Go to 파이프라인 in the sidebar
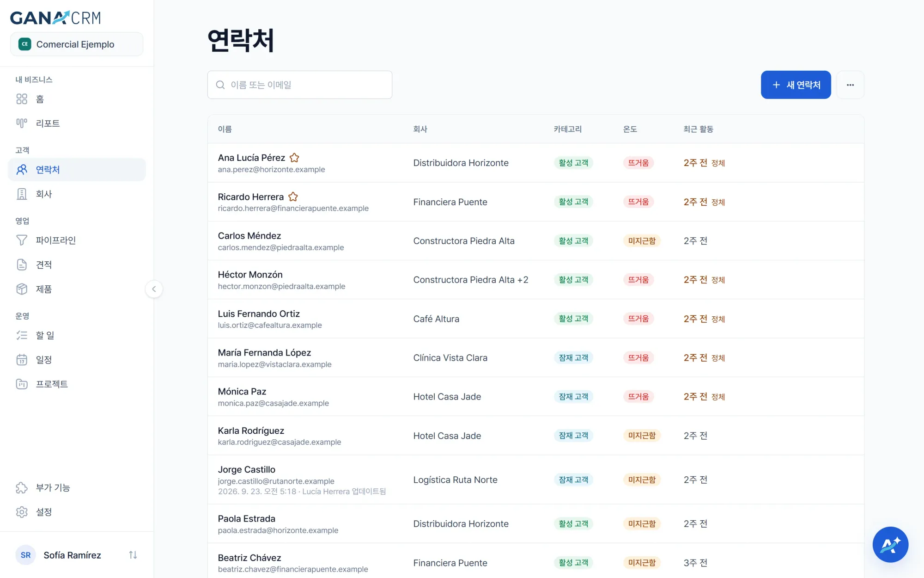 [77, 240]
